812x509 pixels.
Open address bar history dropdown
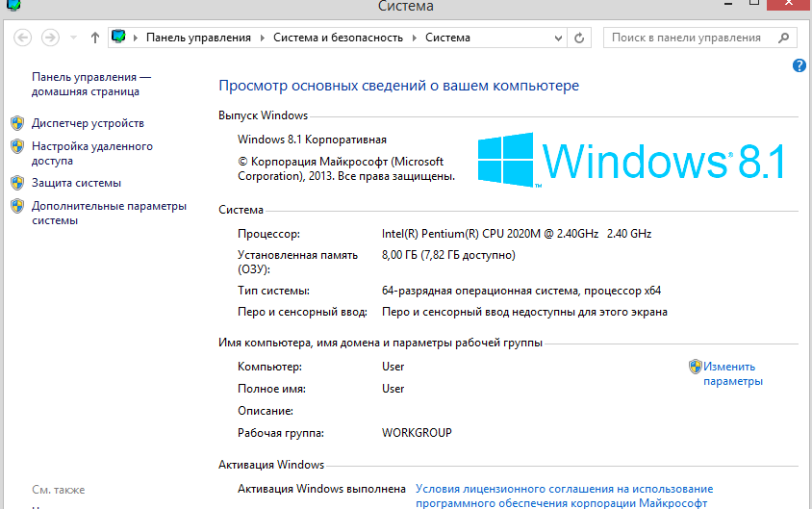[x=558, y=38]
